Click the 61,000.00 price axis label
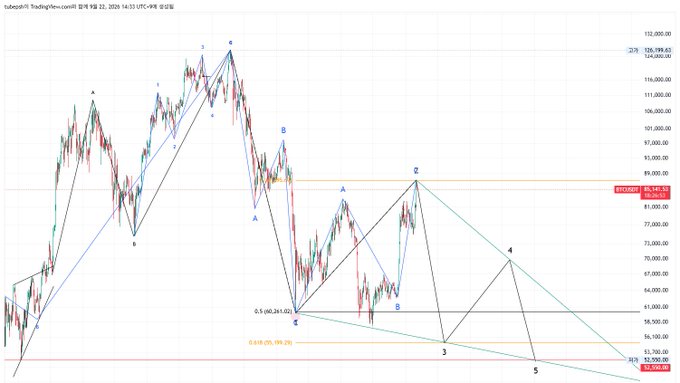 (x=657, y=307)
